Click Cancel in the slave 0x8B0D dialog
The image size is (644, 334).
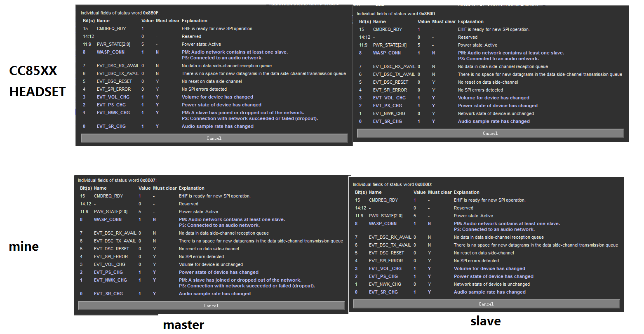pyautogui.click(x=486, y=304)
